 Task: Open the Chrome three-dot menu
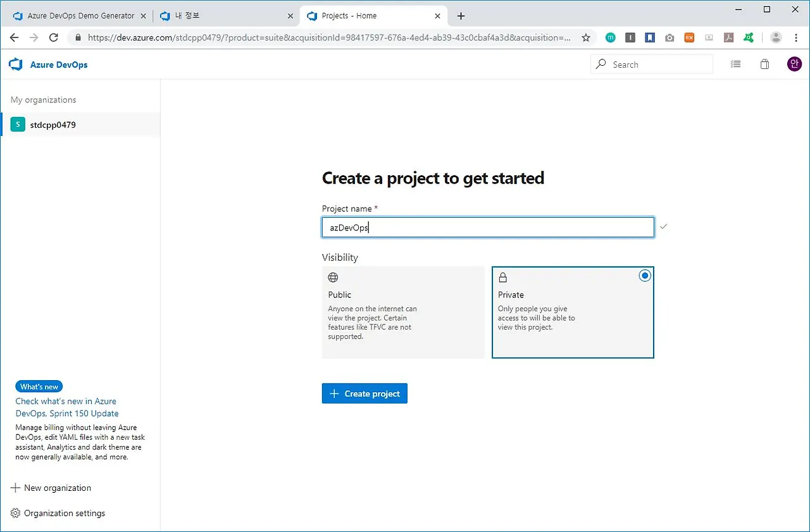[x=795, y=37]
